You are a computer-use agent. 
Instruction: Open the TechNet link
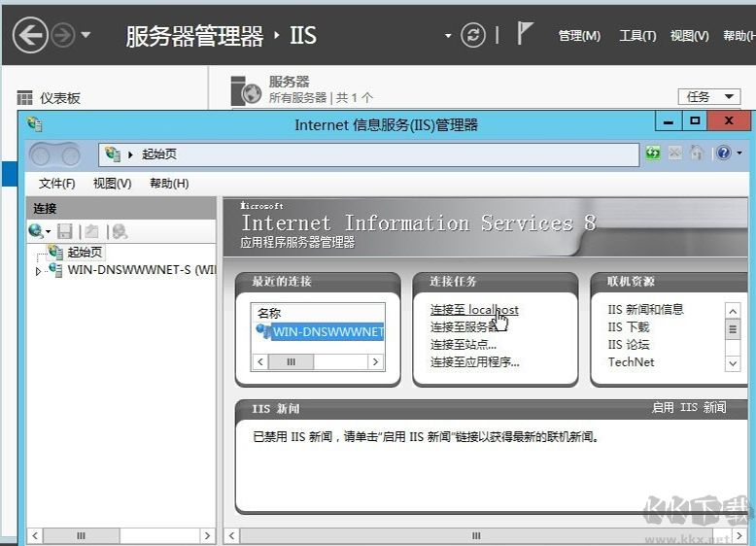click(631, 362)
